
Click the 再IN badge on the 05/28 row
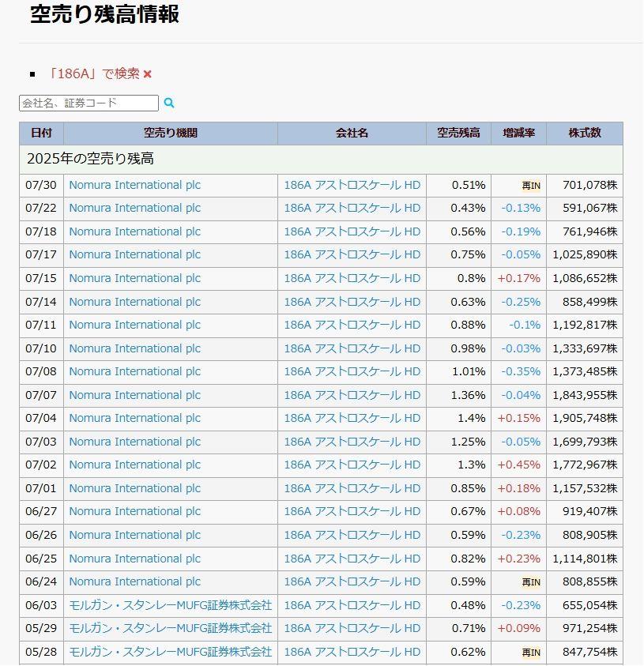529,653
